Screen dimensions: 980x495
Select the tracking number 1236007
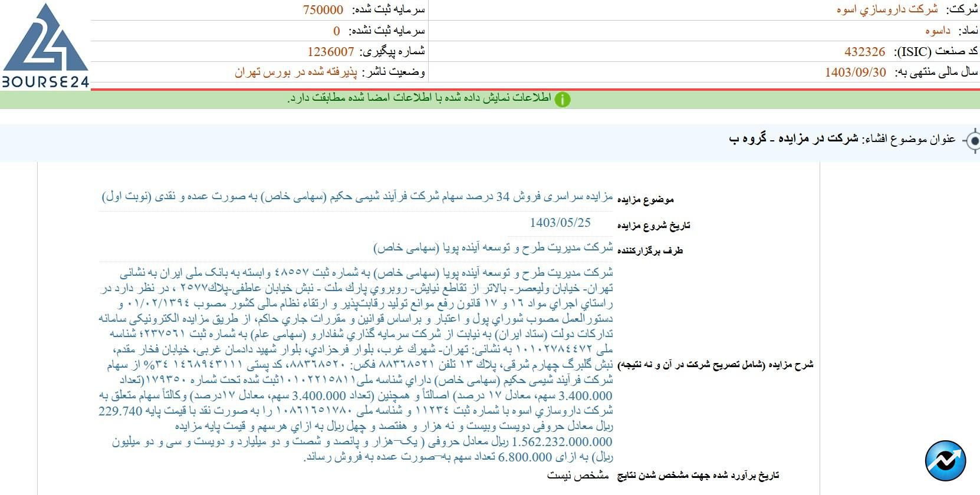click(x=331, y=52)
